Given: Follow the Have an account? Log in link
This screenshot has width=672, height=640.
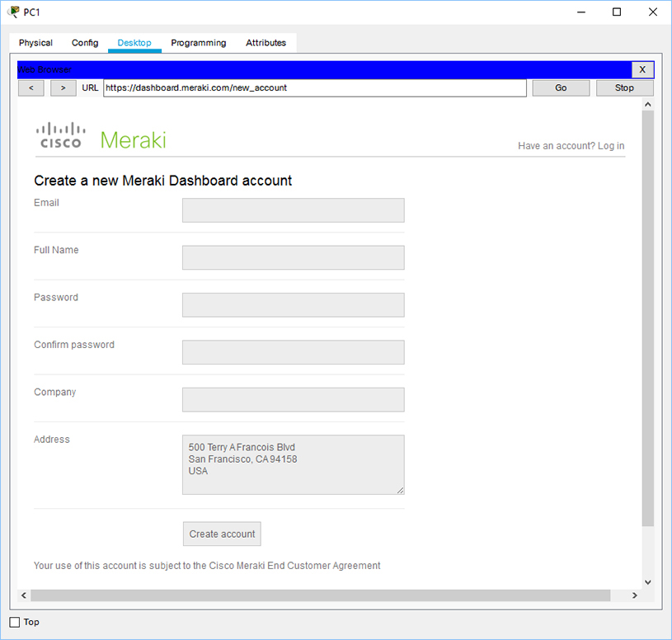Looking at the screenshot, I should click(571, 146).
